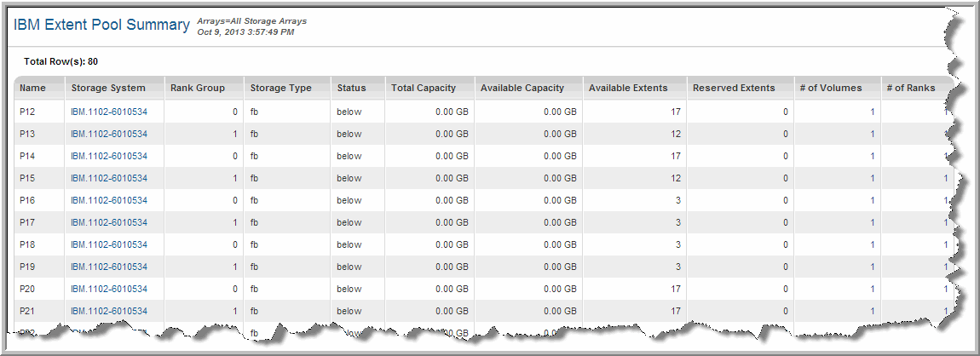The image size is (980, 356).
Task: Sort table by Storage System header
Action: click(x=108, y=88)
